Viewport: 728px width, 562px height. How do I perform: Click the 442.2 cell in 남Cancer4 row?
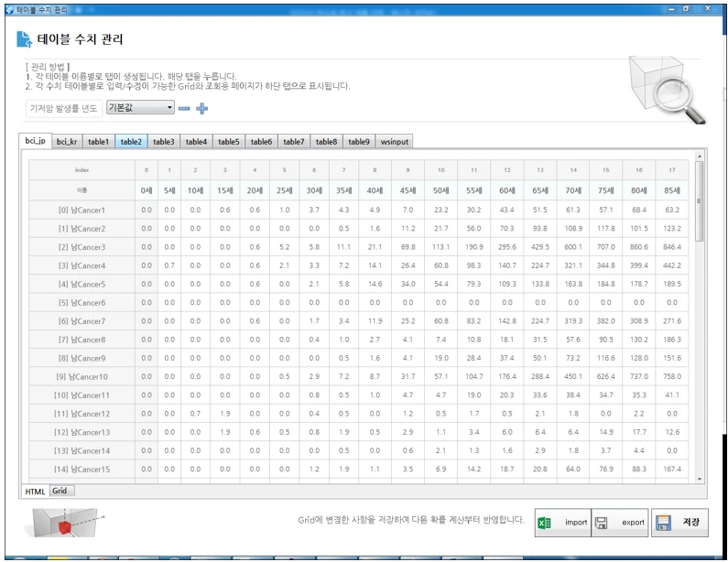[x=672, y=266]
